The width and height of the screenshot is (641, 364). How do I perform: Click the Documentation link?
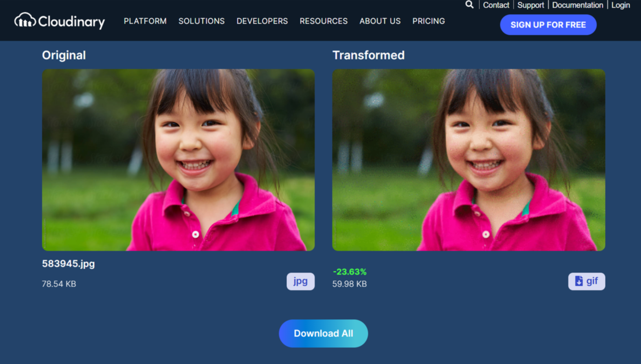pos(578,5)
